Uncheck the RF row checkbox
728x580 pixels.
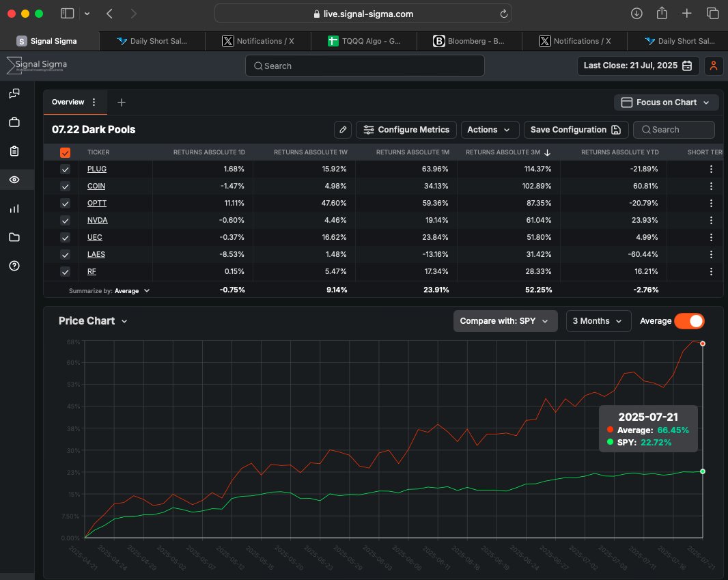pos(65,272)
